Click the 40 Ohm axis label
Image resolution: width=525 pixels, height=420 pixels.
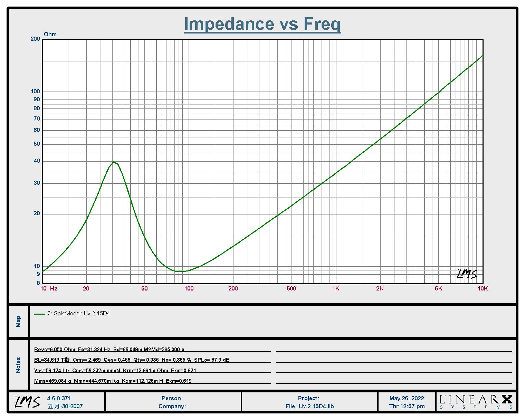pyautogui.click(x=37, y=161)
